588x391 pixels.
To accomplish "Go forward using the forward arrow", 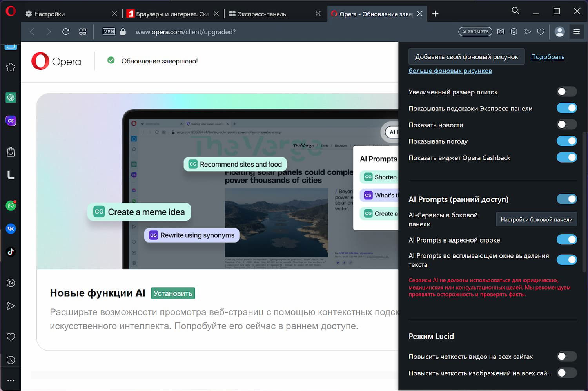I will click(49, 32).
